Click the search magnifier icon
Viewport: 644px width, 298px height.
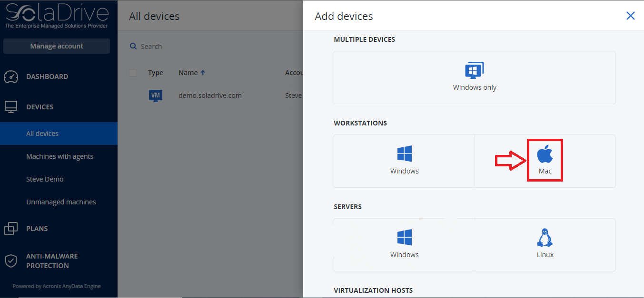tap(134, 47)
